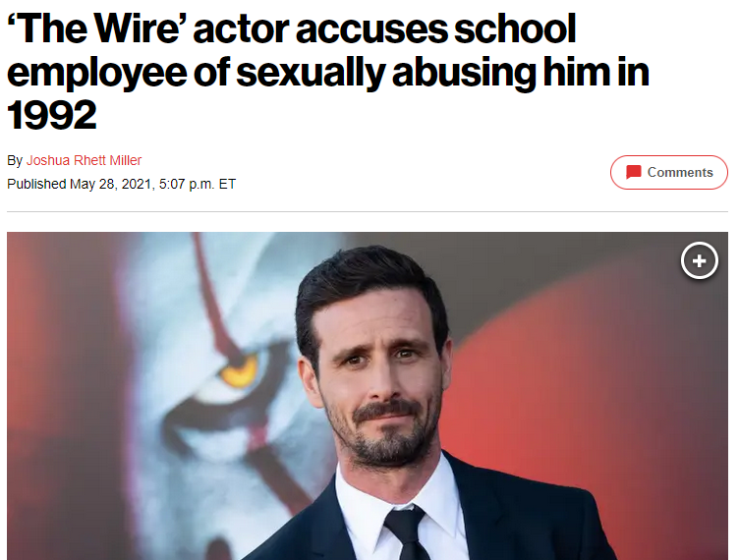
Task: Open the lead photo of the actor
Action: (368, 396)
